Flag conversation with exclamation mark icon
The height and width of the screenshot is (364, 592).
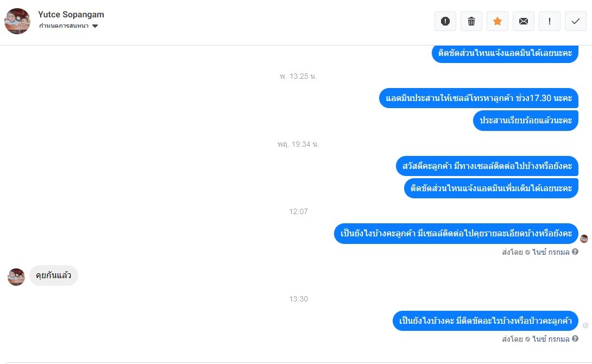(x=549, y=21)
